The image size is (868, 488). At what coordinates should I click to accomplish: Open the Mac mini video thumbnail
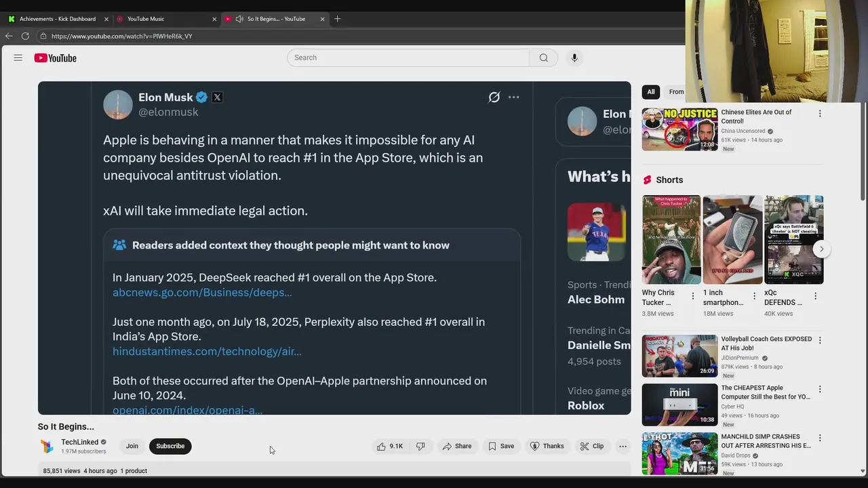[x=679, y=405]
